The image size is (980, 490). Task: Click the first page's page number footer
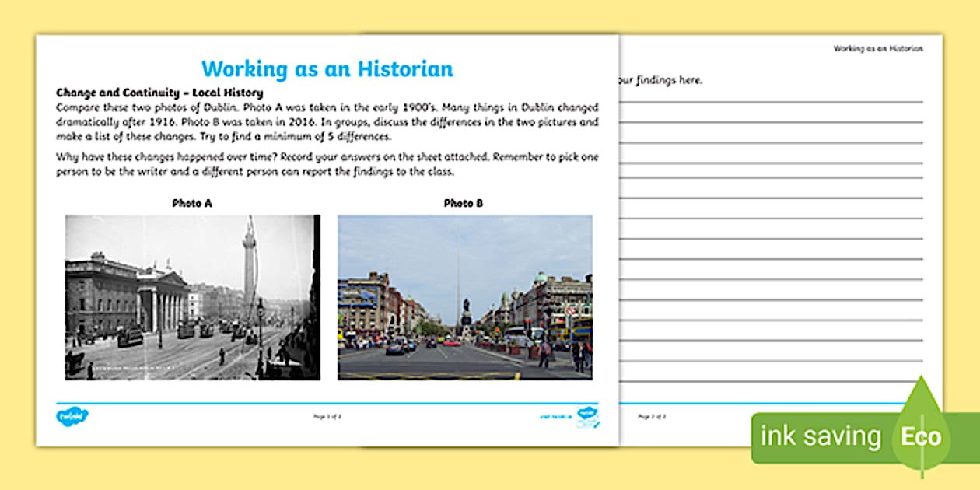(327, 417)
